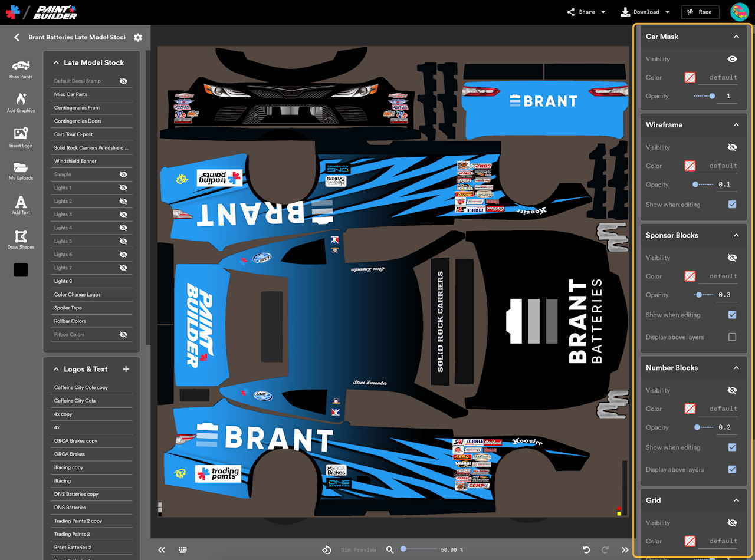Click the Download button
The image size is (755, 560).
[x=640, y=12]
